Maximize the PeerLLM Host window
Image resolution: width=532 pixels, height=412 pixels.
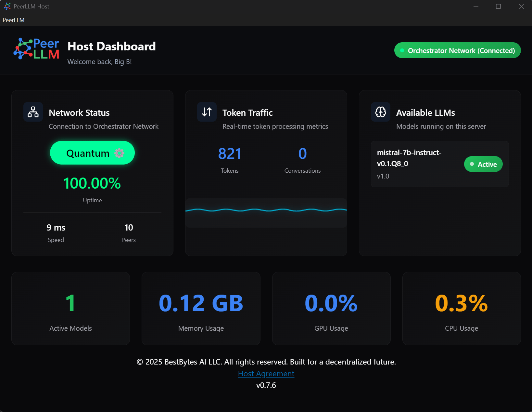[498, 7]
